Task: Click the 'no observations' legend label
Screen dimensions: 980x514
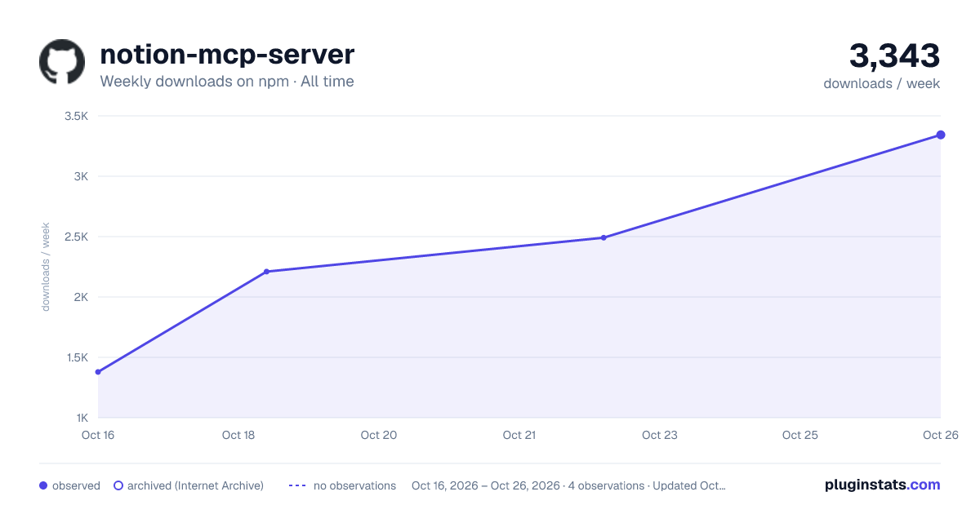Action: (354, 485)
